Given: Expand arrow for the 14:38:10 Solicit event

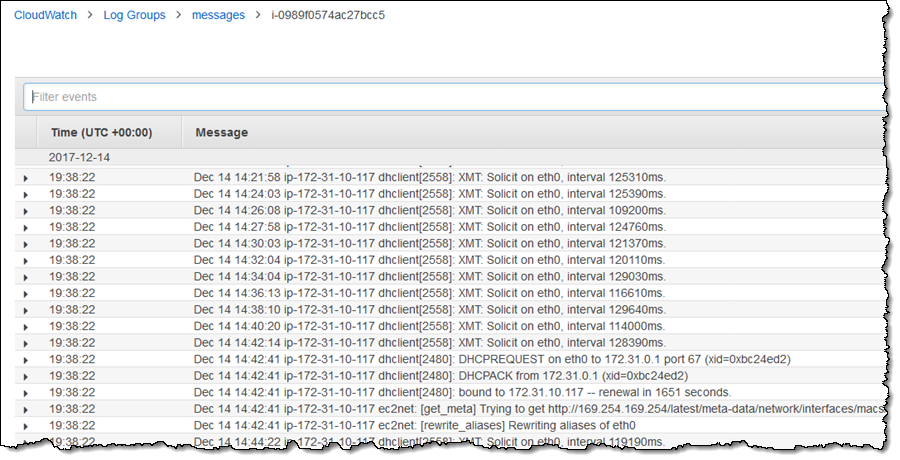Looking at the screenshot, I should tap(25, 310).
